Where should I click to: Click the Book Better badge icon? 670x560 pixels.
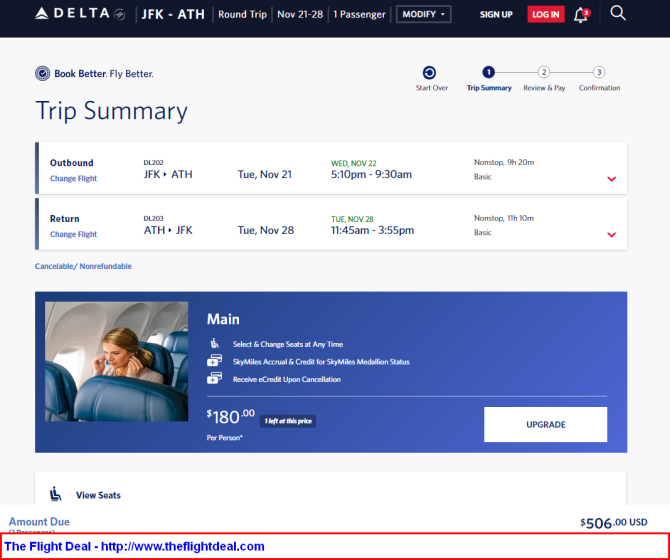coord(42,74)
